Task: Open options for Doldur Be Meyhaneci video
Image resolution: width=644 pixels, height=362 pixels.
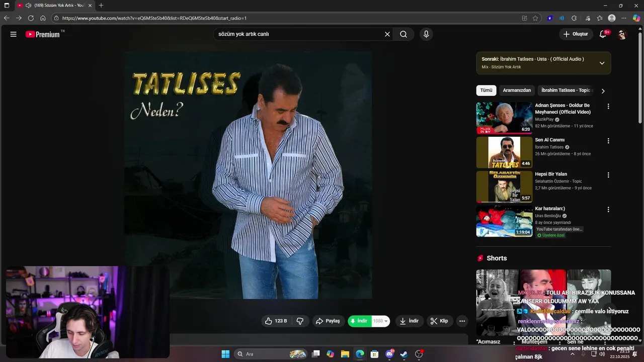Action: (x=608, y=107)
